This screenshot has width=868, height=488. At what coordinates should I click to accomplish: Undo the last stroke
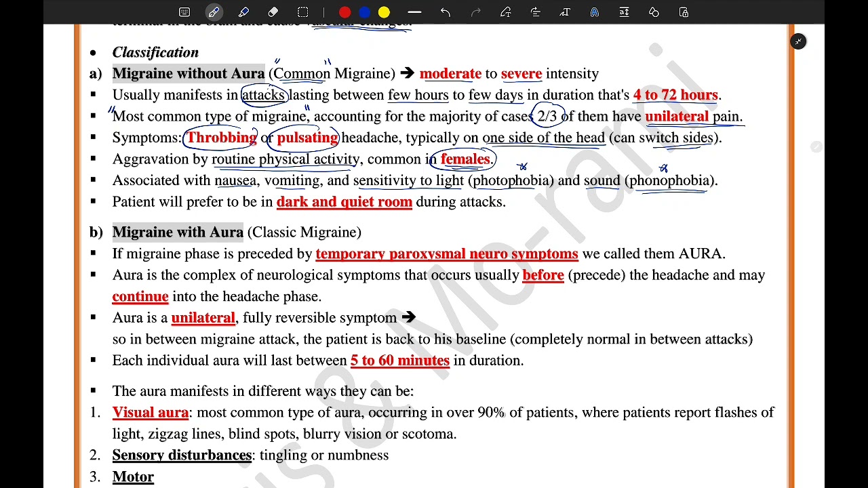[x=445, y=12]
